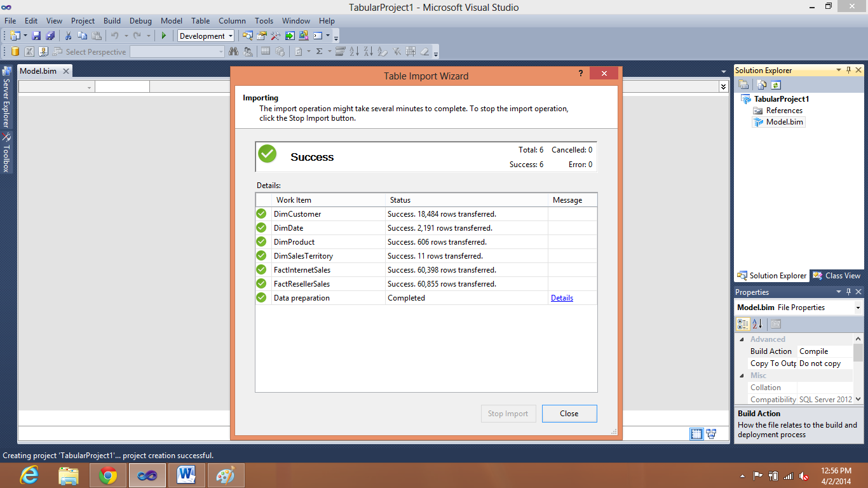Open Solution Explorer window position dropdown
This screenshot has width=868, height=488.
click(x=838, y=70)
